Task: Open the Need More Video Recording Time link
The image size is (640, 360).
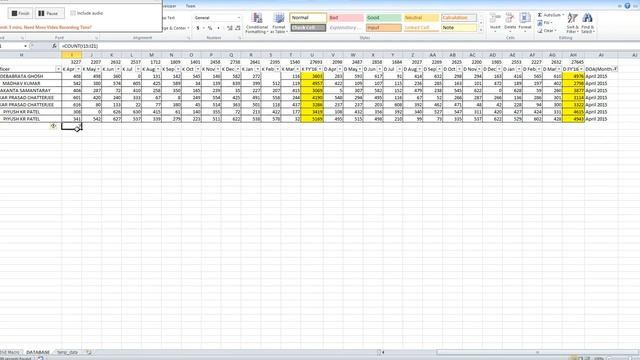Action: coord(57,27)
